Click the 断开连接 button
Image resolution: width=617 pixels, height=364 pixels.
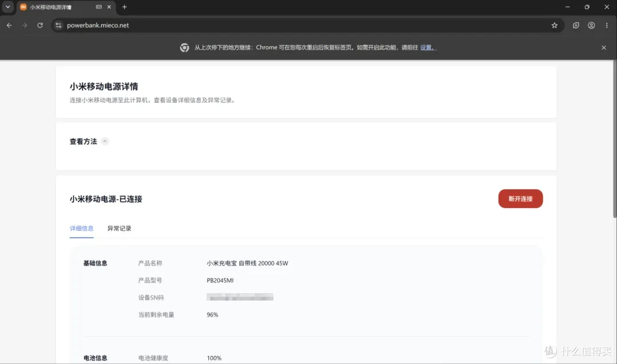pos(520,199)
